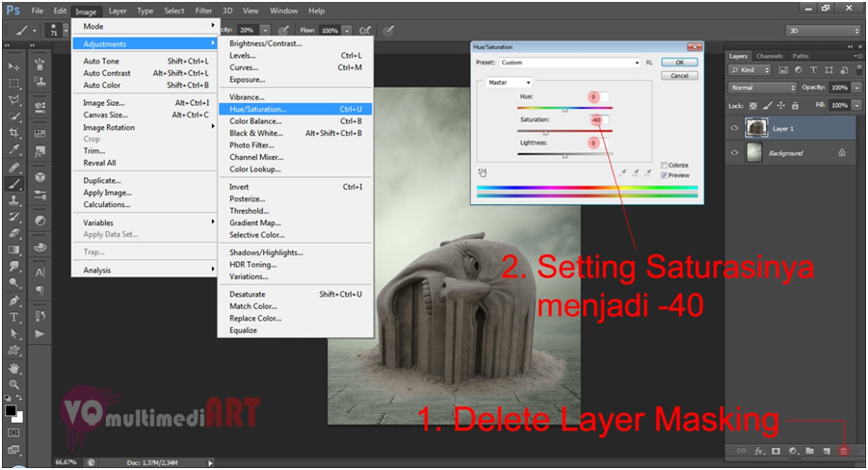The height and width of the screenshot is (470, 868).
Task: Select the Crop tool
Action: click(13, 133)
